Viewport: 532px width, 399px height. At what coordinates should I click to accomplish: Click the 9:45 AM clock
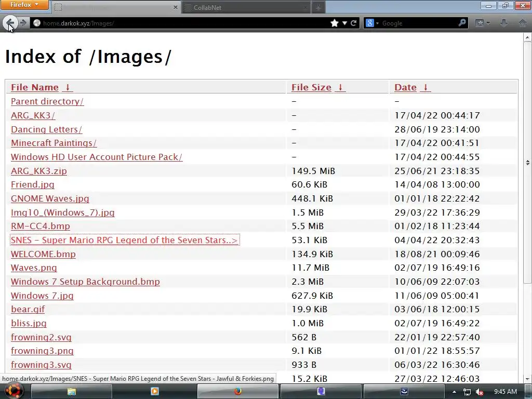(506, 392)
